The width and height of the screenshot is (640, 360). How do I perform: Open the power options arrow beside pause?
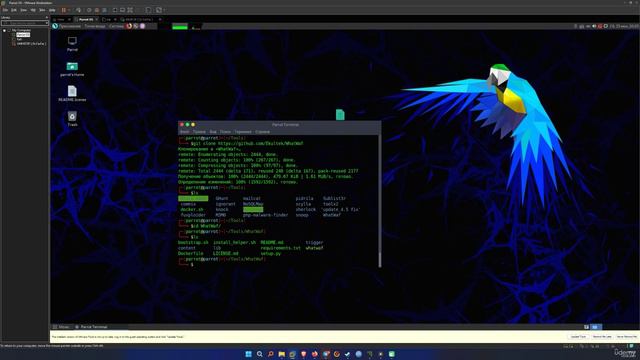pos(69,10)
